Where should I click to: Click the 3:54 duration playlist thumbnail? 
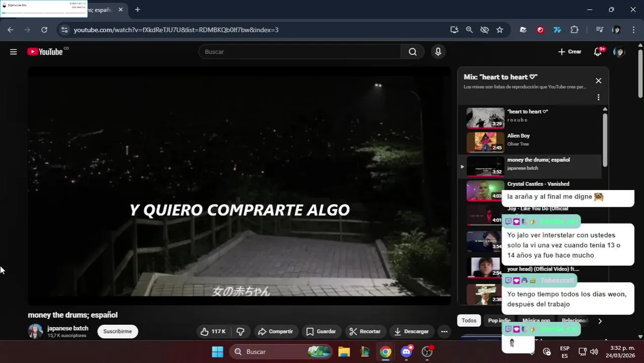[485, 241]
